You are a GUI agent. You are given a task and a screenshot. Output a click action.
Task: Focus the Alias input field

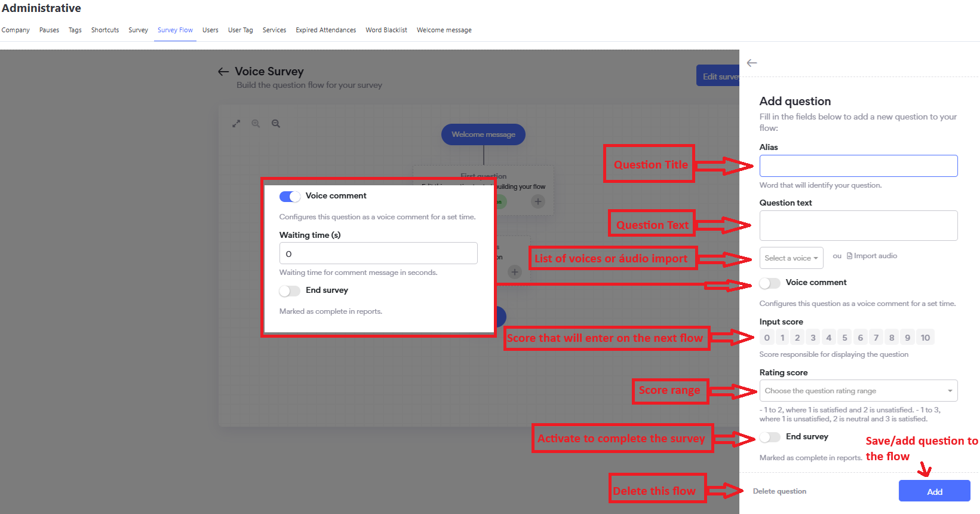tap(858, 166)
